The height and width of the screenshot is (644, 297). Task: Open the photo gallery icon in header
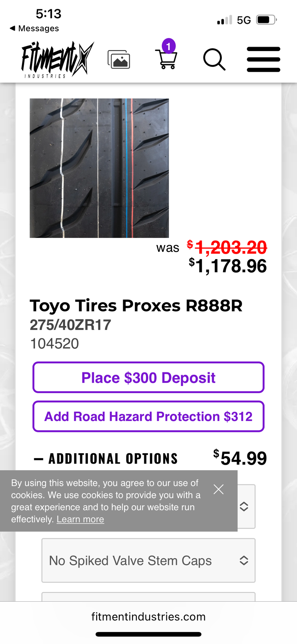118,60
